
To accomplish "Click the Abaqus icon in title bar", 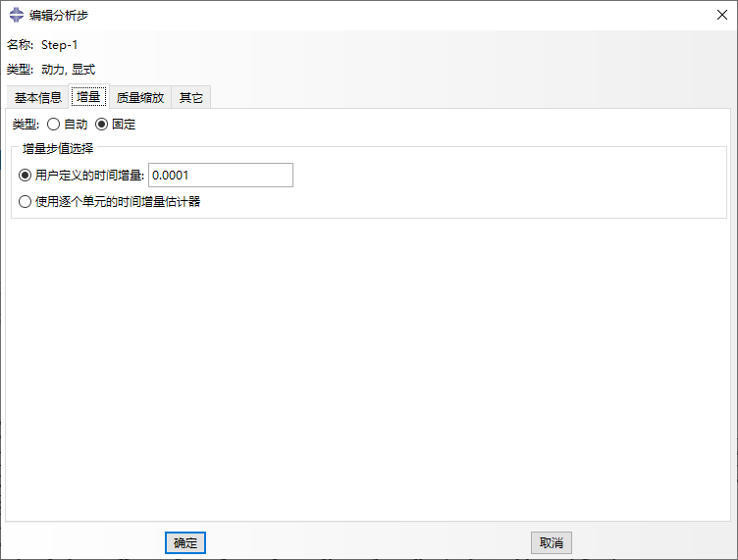I will tap(16, 15).
